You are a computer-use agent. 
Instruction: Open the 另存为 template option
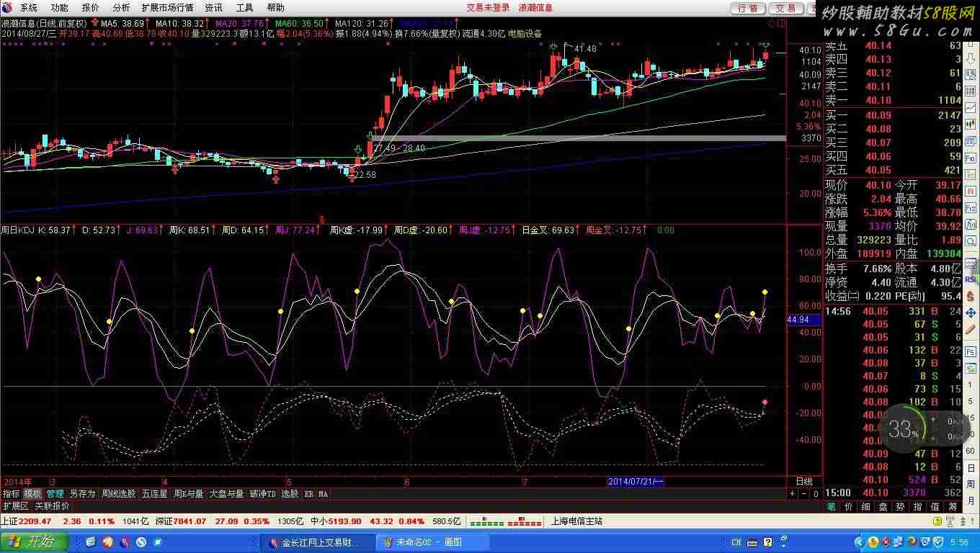click(82, 494)
